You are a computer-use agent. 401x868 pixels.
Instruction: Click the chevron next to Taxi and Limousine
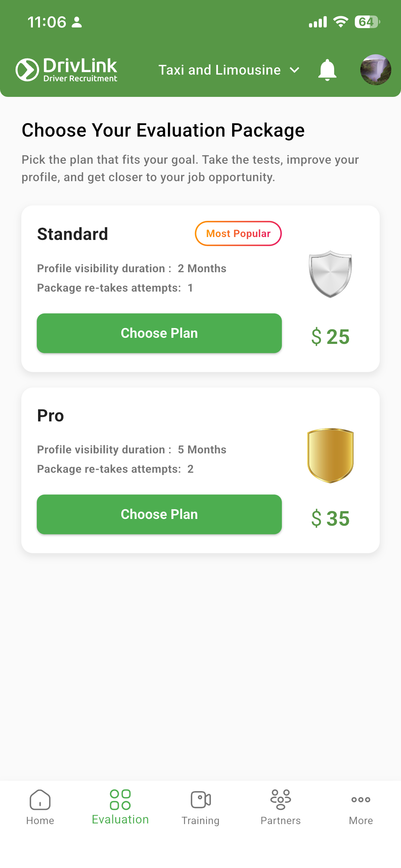click(x=294, y=70)
